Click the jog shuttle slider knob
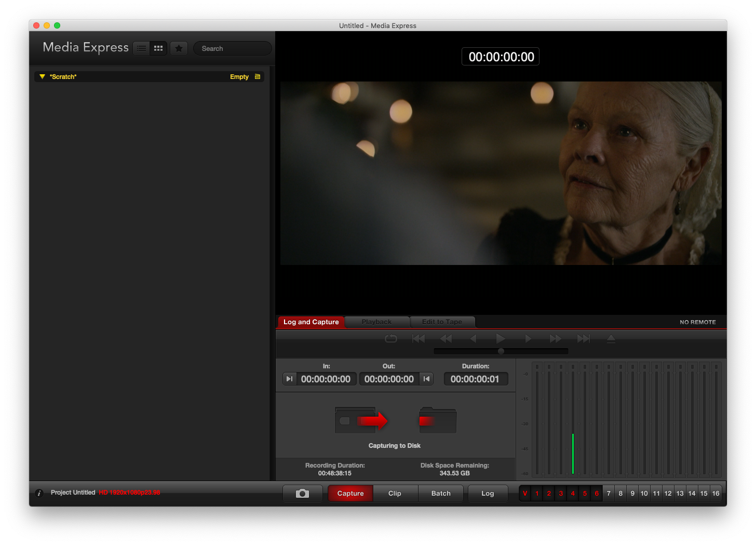 [x=501, y=351]
